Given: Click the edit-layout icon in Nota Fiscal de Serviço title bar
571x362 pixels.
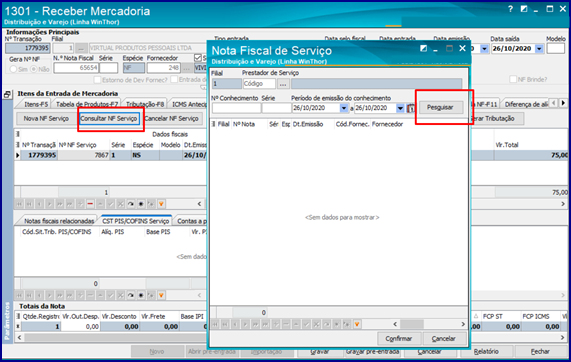Looking at the screenshot, I should click(423, 48).
